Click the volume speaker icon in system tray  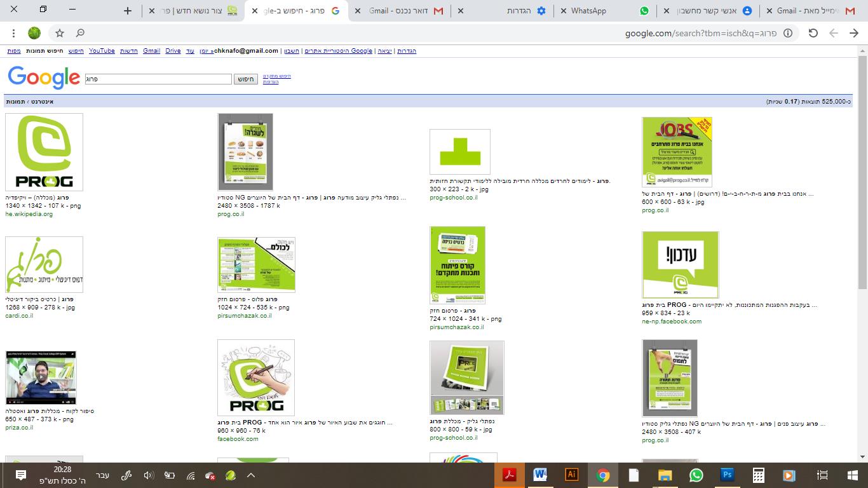(149, 475)
